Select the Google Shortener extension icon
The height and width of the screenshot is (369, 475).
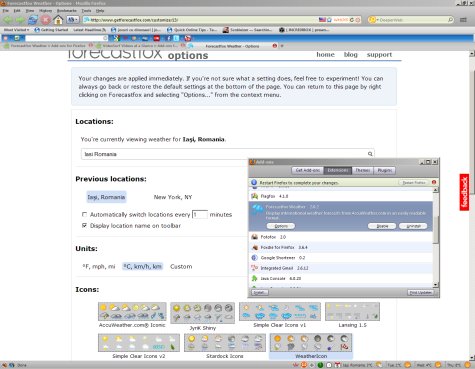[255, 258]
